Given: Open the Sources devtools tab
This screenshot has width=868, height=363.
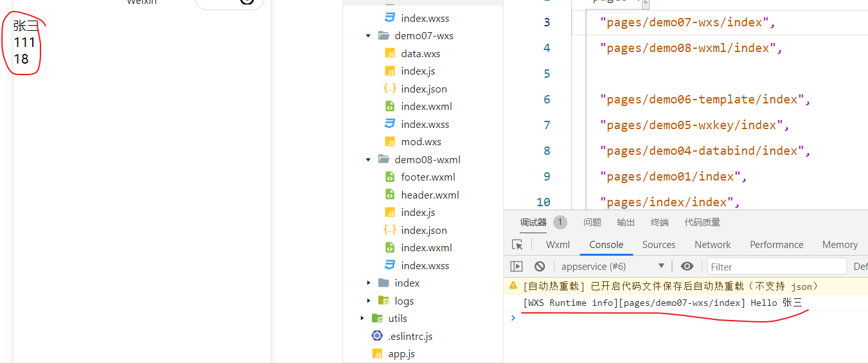Looking at the screenshot, I should pyautogui.click(x=659, y=245).
